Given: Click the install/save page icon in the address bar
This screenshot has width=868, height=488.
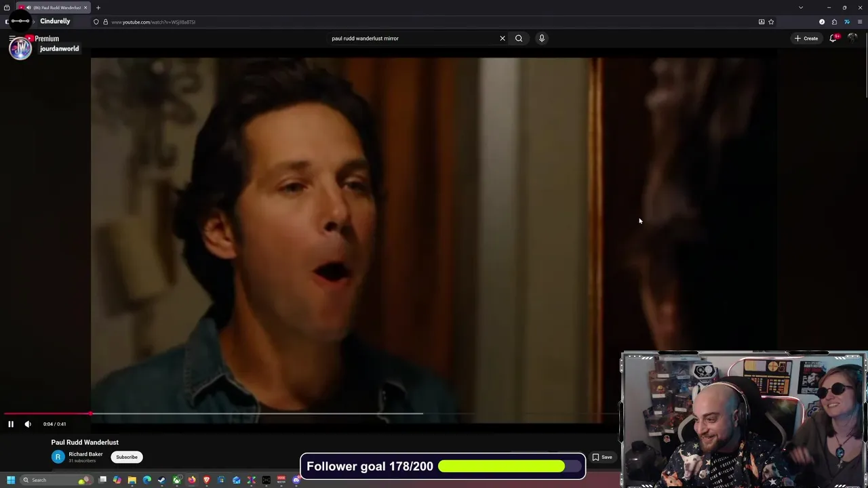Looking at the screenshot, I should point(762,22).
